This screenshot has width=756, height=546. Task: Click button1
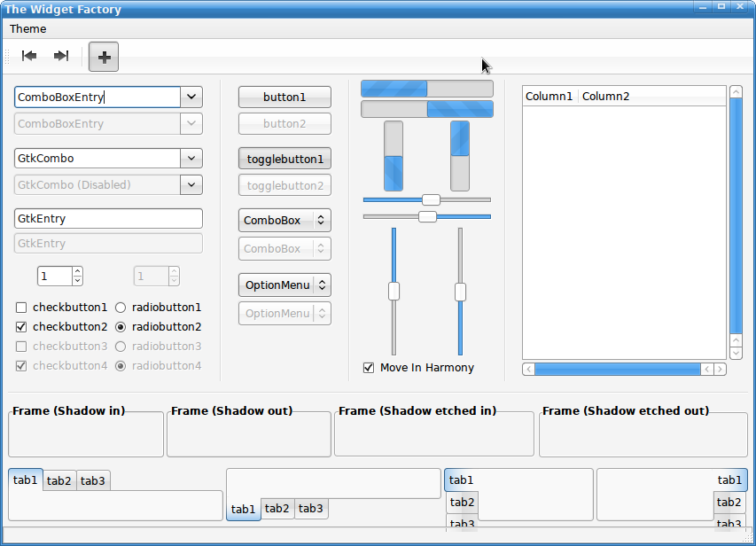(285, 97)
